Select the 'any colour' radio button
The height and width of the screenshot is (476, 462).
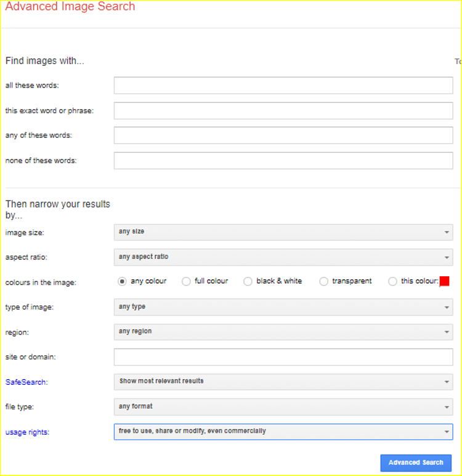(122, 281)
